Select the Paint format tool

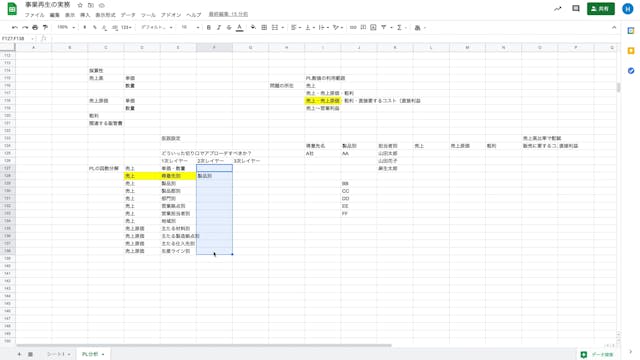45,27
